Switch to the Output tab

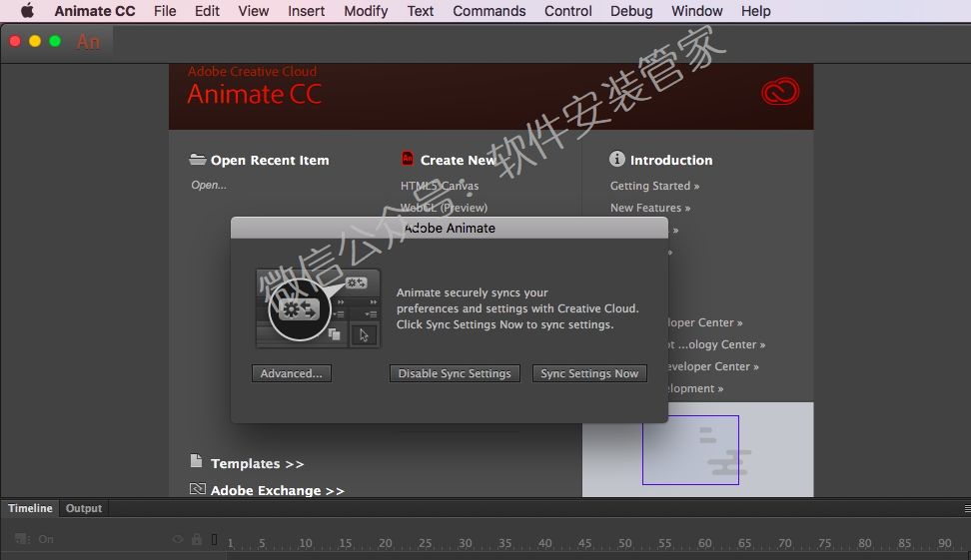(x=84, y=508)
